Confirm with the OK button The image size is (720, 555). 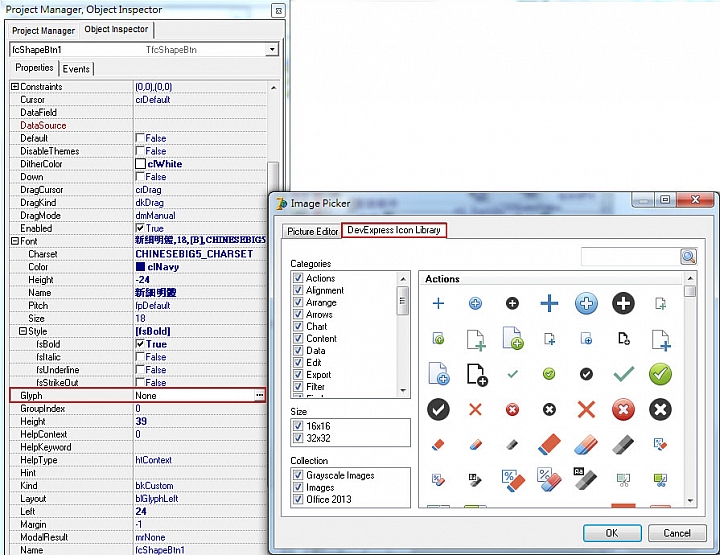(x=612, y=533)
